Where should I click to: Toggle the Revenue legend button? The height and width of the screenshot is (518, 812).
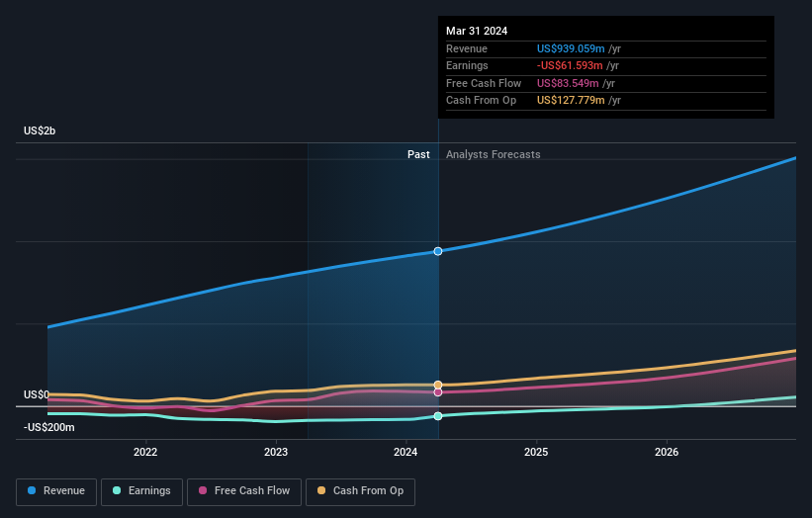(x=56, y=491)
